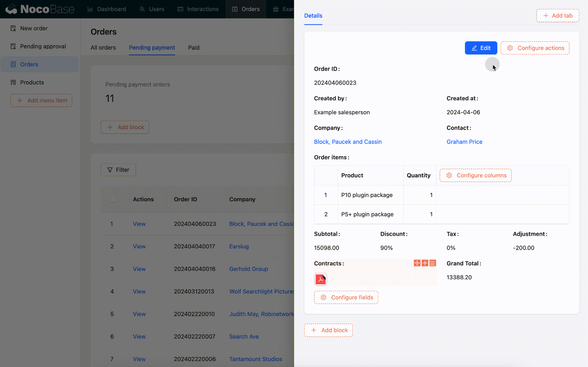Click Configure fields below Contracts
Image resolution: width=588 pixels, height=367 pixels.
coord(346,297)
